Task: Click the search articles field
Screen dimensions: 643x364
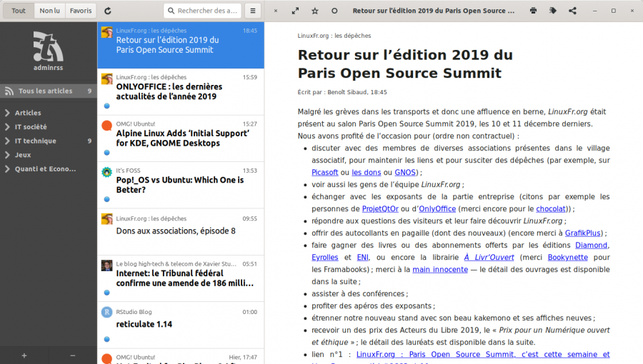Action: 203,11
